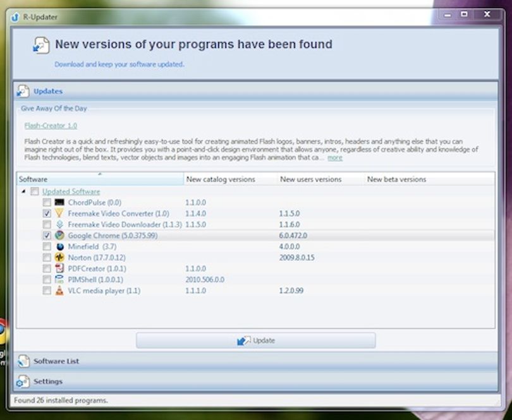
Task: Check the ChordPulse checkbox
Action: click(47, 202)
